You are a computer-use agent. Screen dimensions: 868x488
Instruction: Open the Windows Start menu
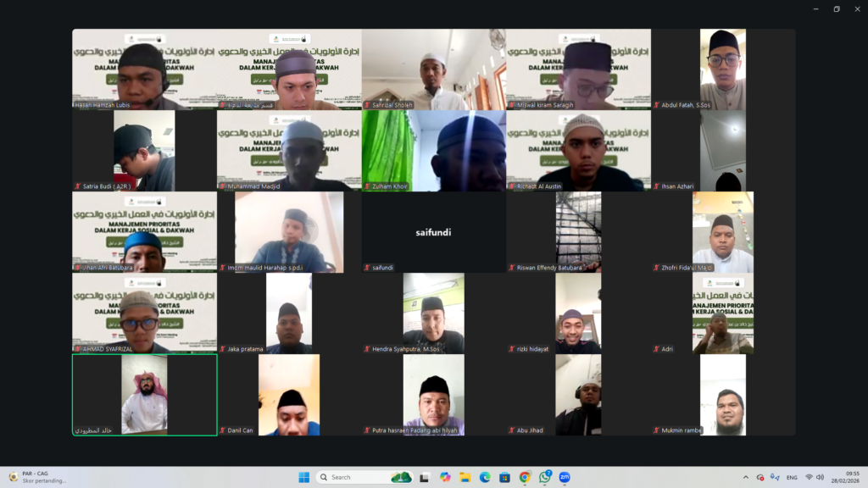coord(303,477)
